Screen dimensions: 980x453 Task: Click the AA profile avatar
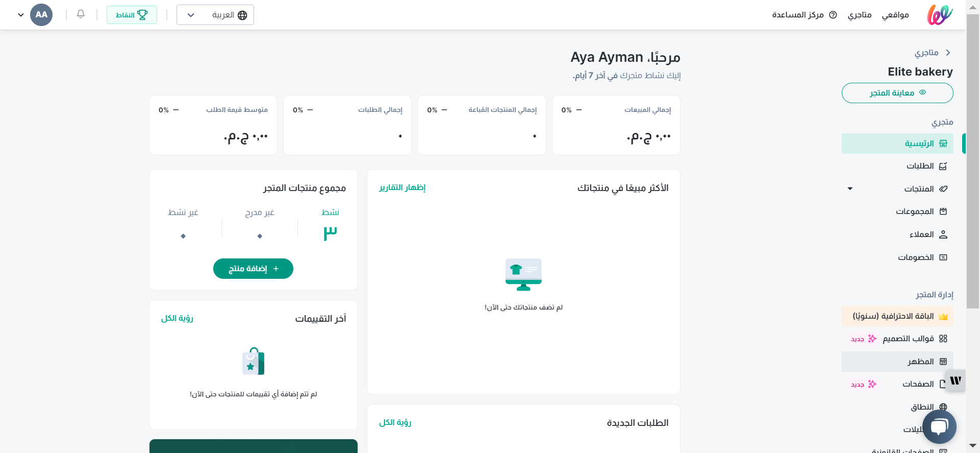[41, 15]
